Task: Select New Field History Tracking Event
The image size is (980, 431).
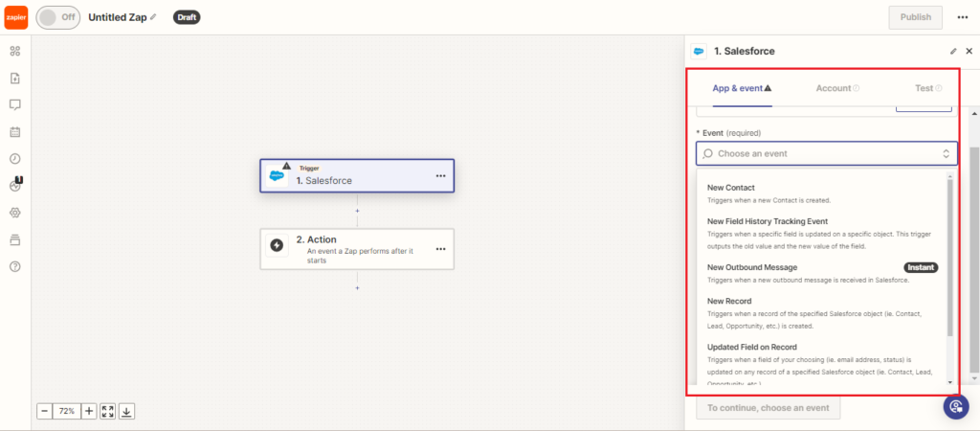Action: [x=822, y=233]
